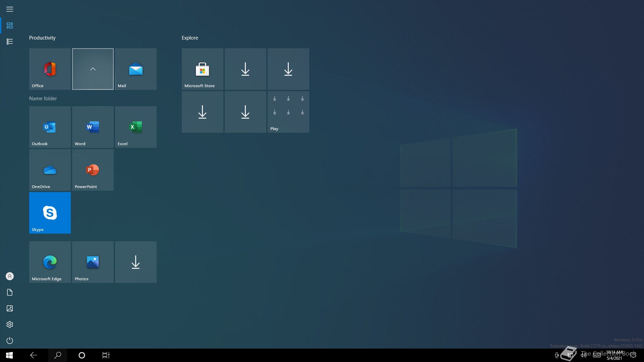The width and height of the screenshot is (644, 362).
Task: Open Pictures from the sidebar
Action: [x=10, y=308]
